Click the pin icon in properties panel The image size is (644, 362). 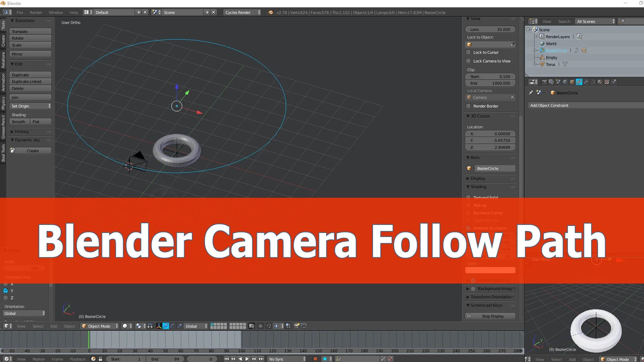tap(531, 93)
